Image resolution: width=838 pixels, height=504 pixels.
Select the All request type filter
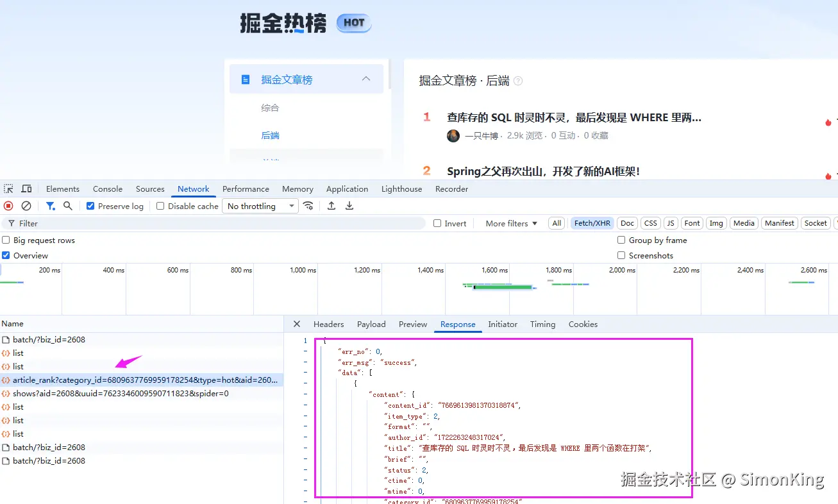point(557,223)
